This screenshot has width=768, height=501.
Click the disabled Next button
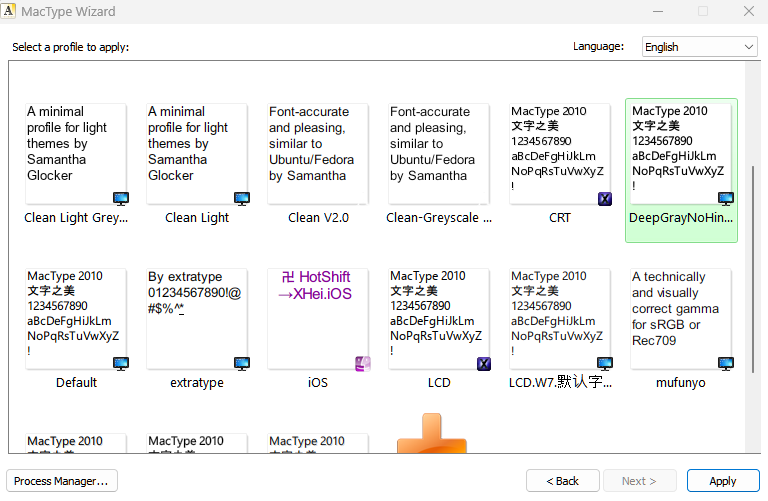[x=640, y=481]
